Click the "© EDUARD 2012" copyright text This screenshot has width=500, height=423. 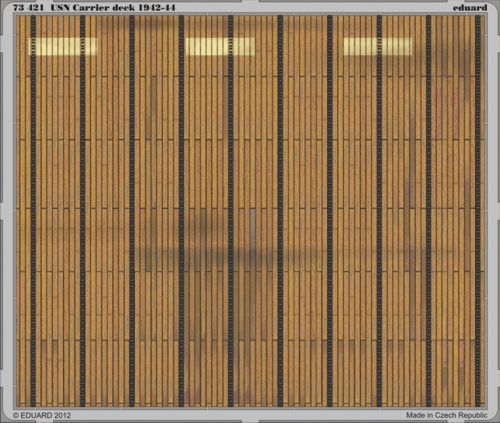42,415
